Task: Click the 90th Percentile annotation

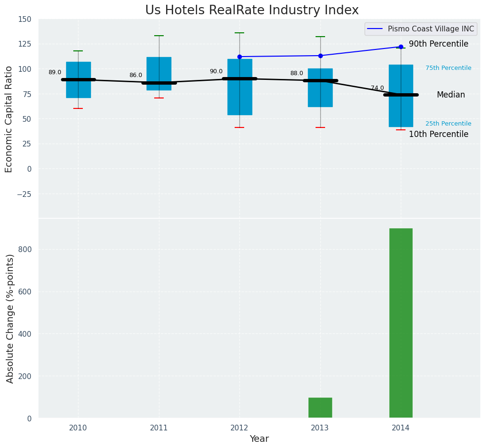Action: tap(438, 44)
